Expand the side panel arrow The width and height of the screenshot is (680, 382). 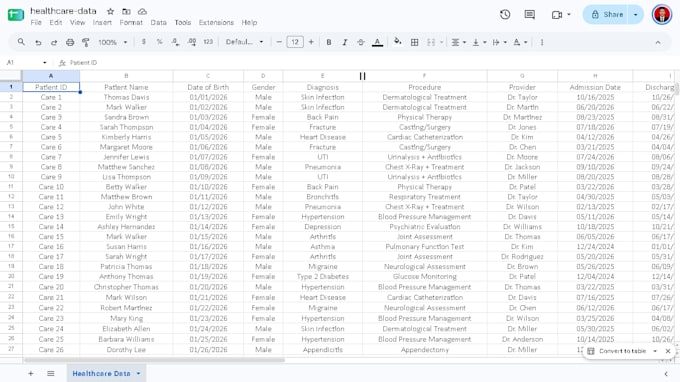point(666,374)
